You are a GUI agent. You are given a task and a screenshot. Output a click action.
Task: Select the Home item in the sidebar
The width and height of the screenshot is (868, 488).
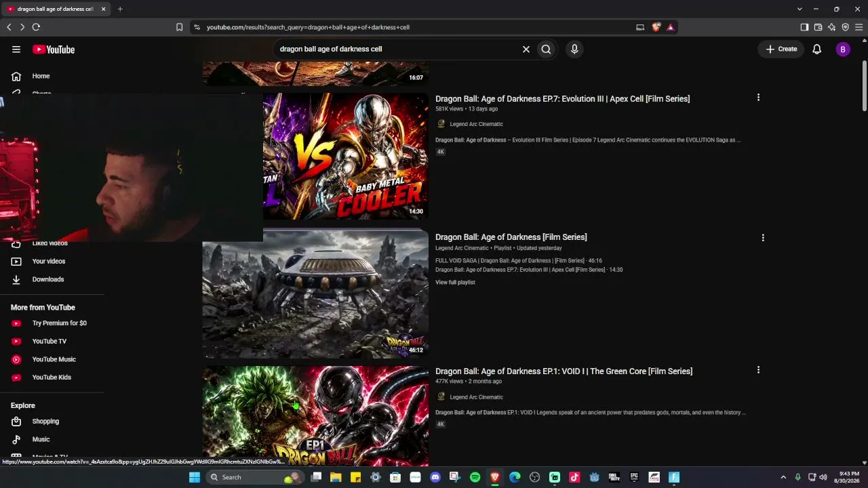click(x=52, y=76)
